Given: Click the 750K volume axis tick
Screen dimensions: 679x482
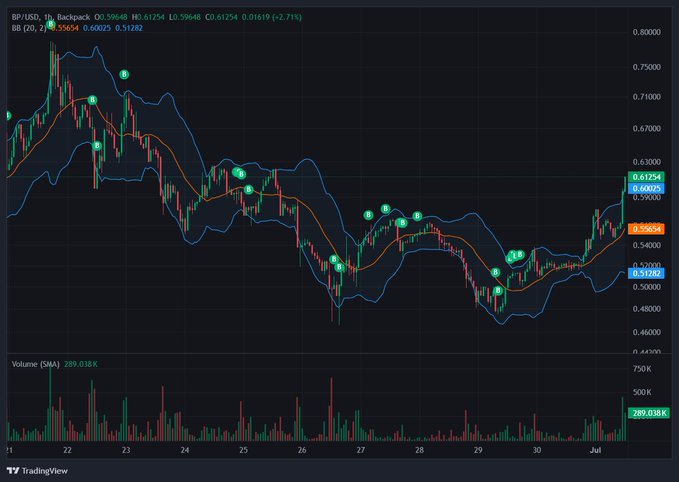Looking at the screenshot, I should click(642, 369).
